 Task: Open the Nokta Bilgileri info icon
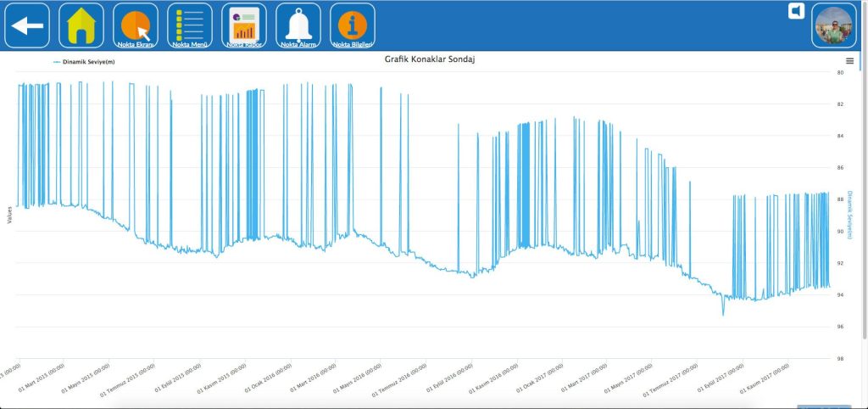[x=352, y=25]
